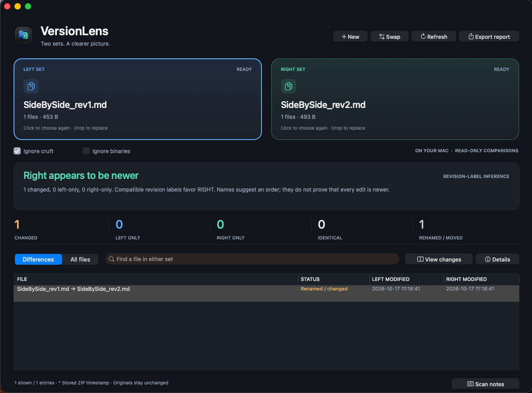Click the green zoom window button
532x393 pixels.
(28, 6)
